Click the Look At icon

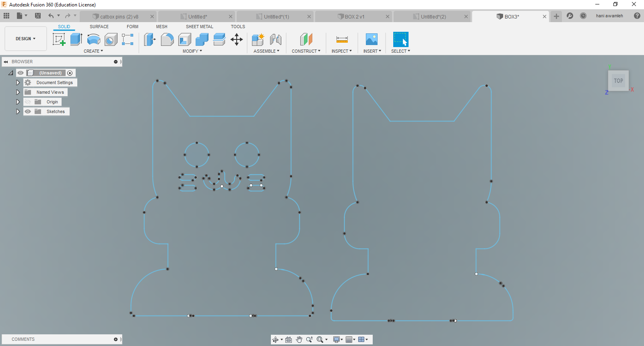tap(289, 340)
